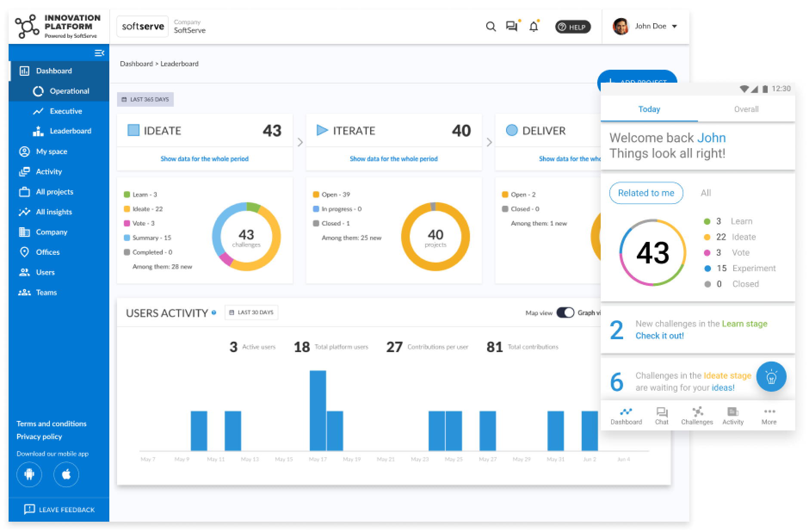Open Dashboard tab in mobile bottom bar
Image resolution: width=809 pixels, height=532 pixels.
click(x=626, y=416)
